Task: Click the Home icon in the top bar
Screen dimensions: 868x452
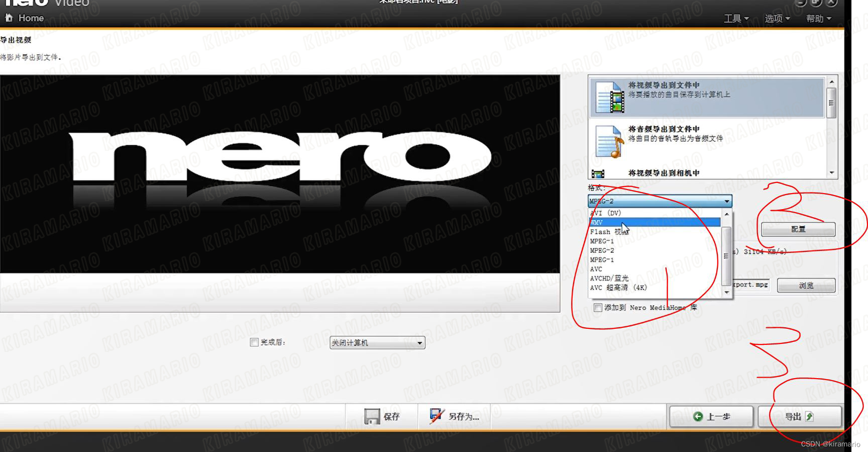Action: (9, 18)
